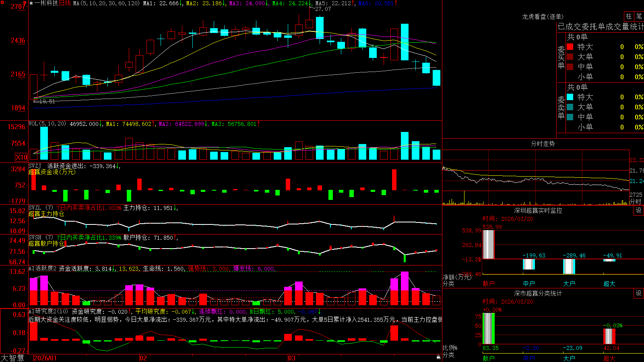Click the 83.35 散户 bar in 深市超赢分类统计

point(488,329)
